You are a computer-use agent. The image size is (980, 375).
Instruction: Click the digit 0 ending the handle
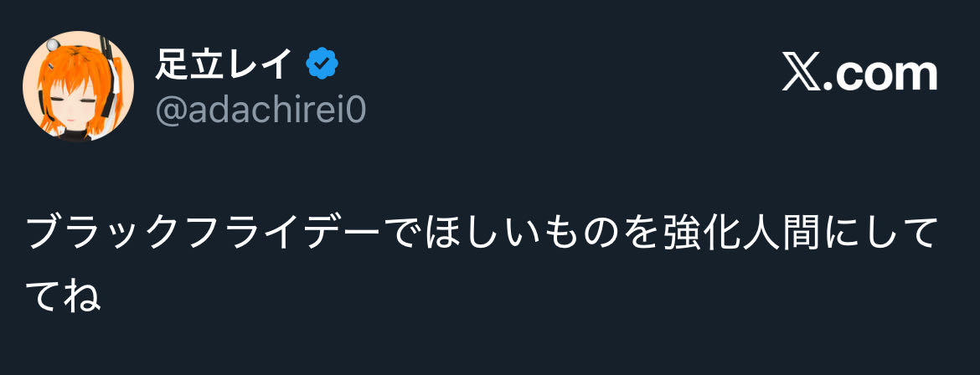pos(357,110)
